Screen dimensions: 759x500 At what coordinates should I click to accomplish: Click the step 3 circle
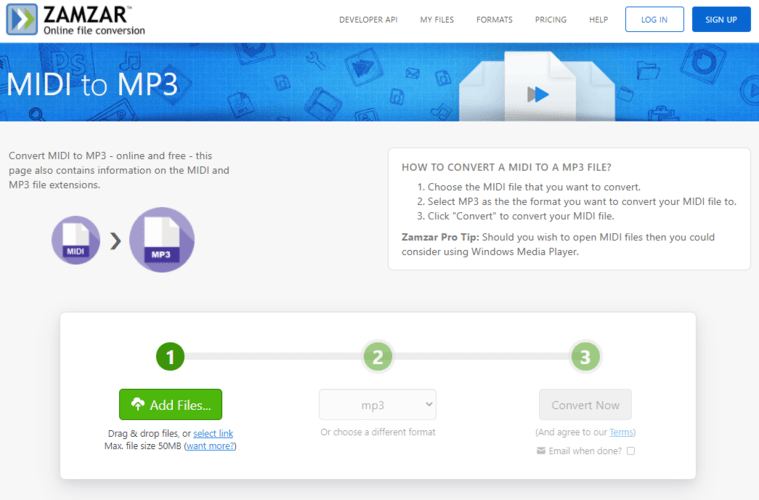pos(585,357)
